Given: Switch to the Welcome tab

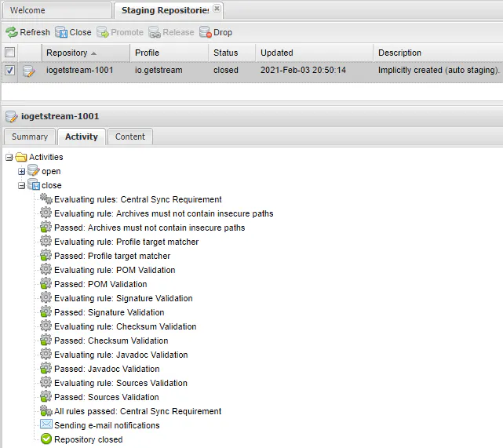Looking at the screenshot, I should click(x=57, y=10).
